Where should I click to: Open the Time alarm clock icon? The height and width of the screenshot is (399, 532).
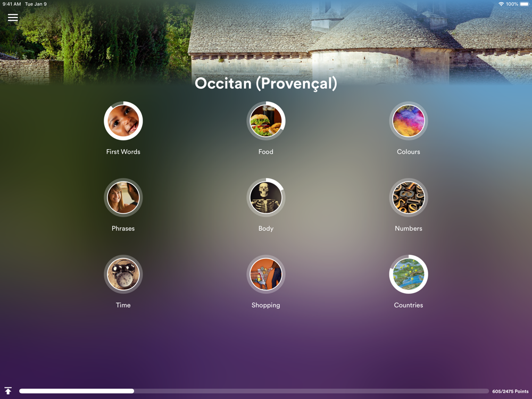pyautogui.click(x=123, y=274)
